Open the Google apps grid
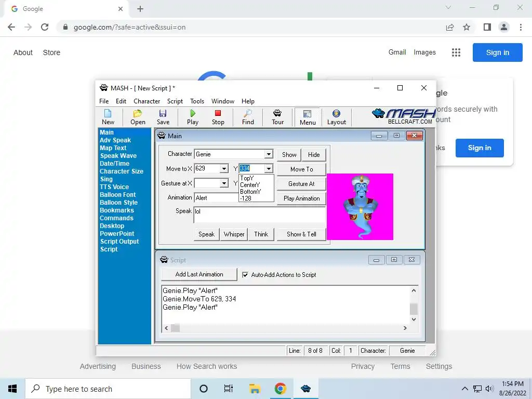The image size is (532, 399). 456,52
